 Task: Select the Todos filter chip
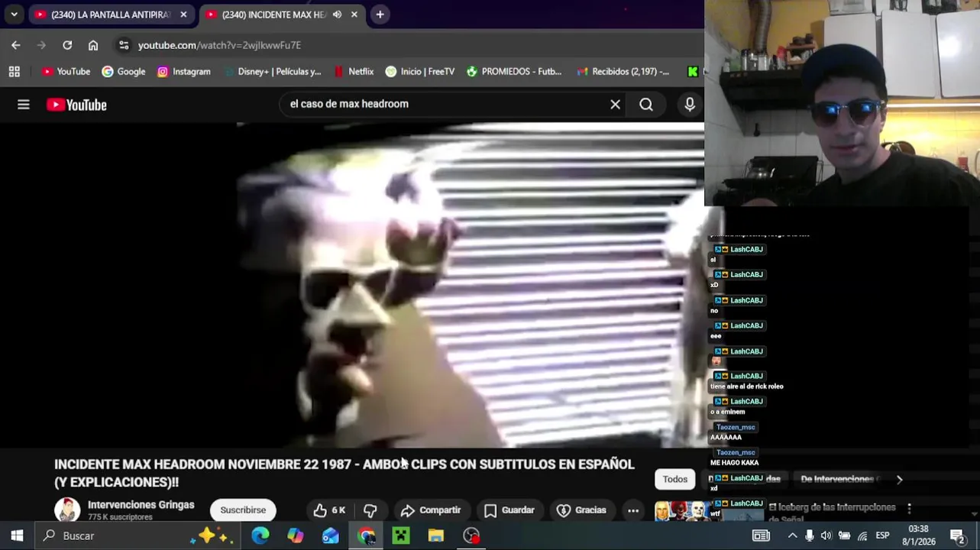click(674, 479)
